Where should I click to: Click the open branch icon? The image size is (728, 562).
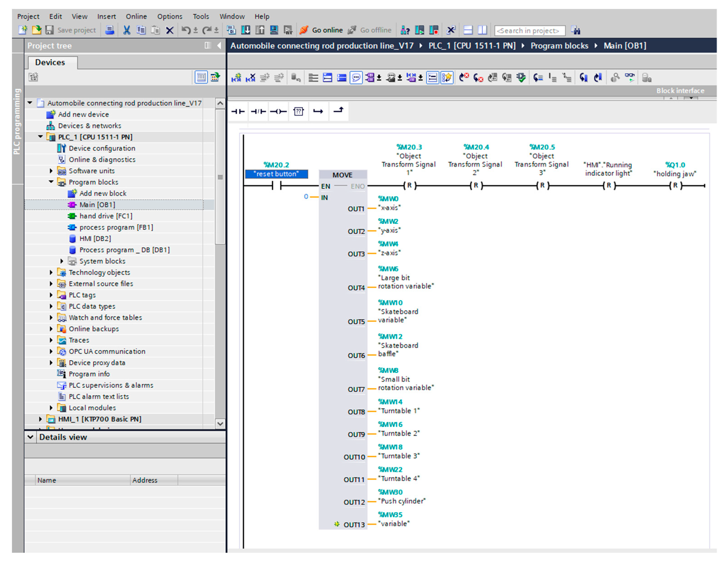(318, 111)
